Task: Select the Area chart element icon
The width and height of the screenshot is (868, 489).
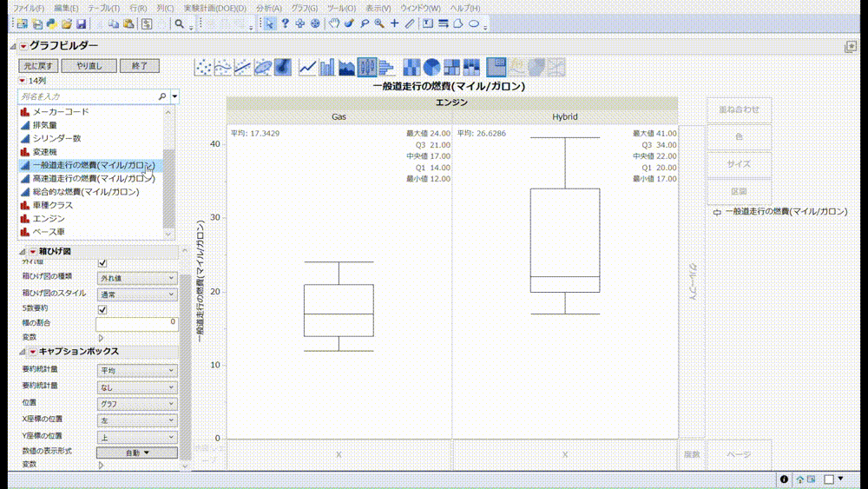Action: point(347,68)
